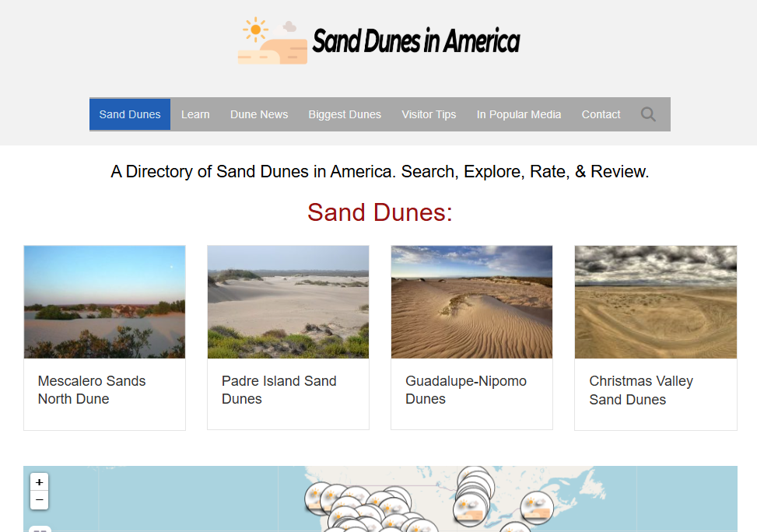Image resolution: width=757 pixels, height=532 pixels.
Task: Open Christmas Valley Sand Dunes link
Action: pyautogui.click(x=641, y=390)
